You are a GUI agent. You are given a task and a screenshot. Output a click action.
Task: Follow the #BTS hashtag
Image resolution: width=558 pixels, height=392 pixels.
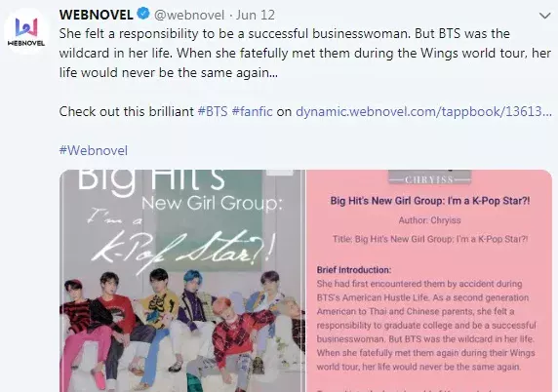pos(213,111)
